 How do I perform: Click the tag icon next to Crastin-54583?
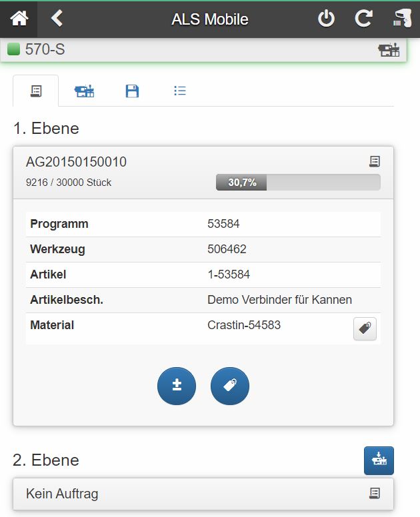pyautogui.click(x=365, y=328)
